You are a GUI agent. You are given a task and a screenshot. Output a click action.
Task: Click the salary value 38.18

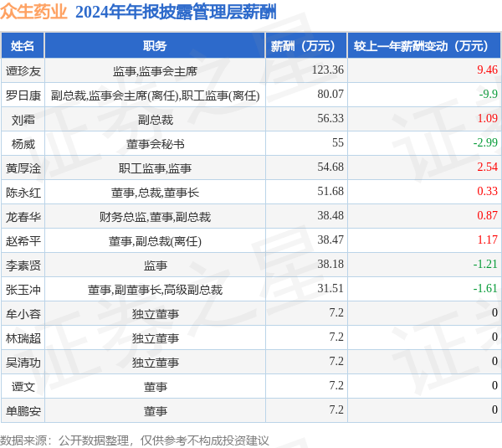click(330, 264)
